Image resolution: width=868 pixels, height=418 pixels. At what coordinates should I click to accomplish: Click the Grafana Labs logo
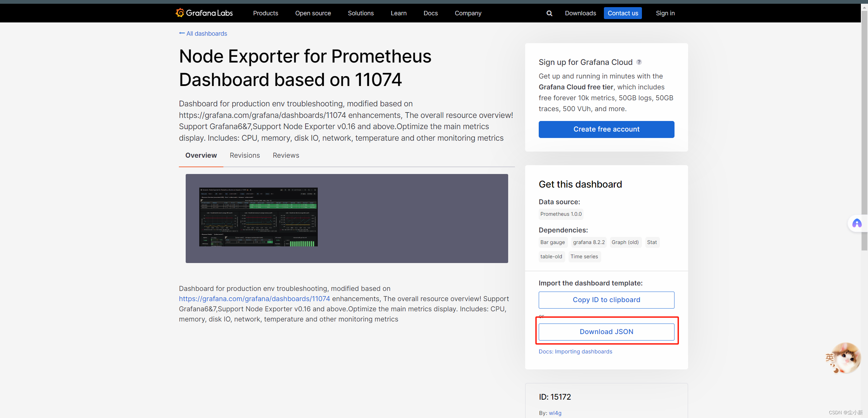tap(204, 13)
